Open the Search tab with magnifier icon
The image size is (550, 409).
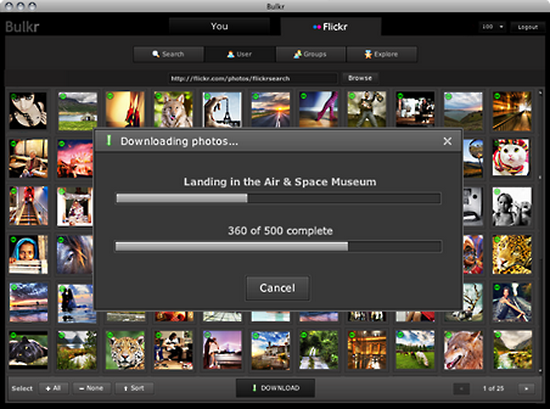[x=168, y=54]
